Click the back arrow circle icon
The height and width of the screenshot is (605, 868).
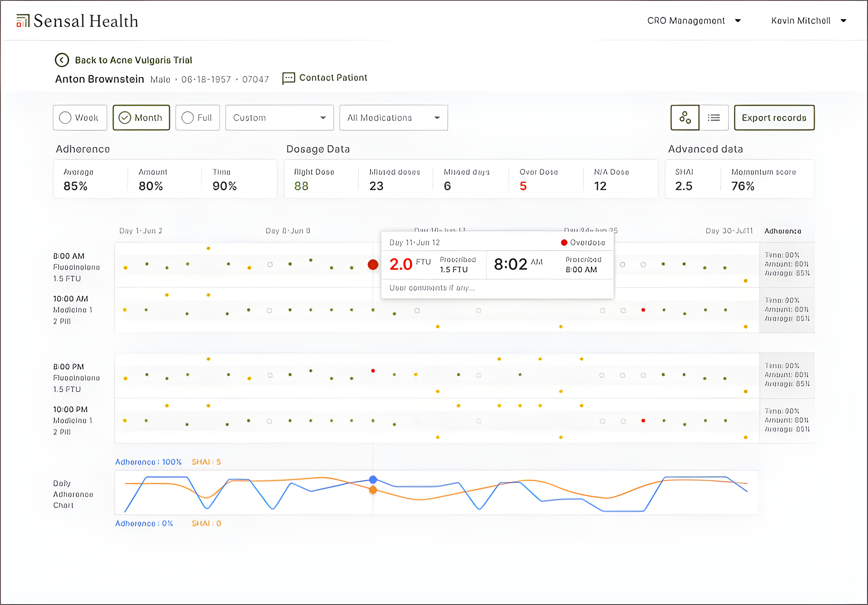click(x=62, y=60)
